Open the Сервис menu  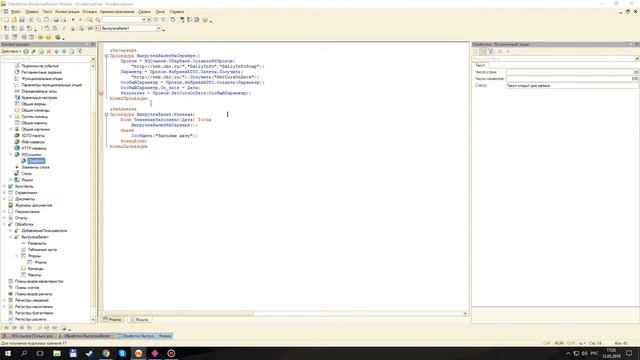tap(144, 12)
